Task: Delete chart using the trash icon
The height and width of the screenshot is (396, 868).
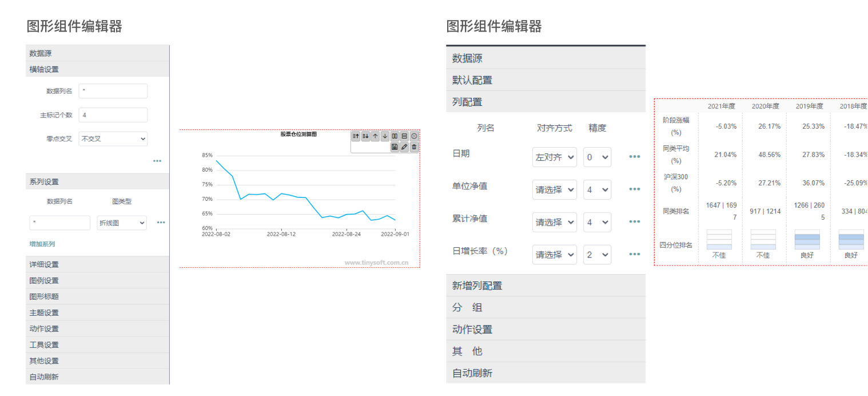Action: pos(414,147)
